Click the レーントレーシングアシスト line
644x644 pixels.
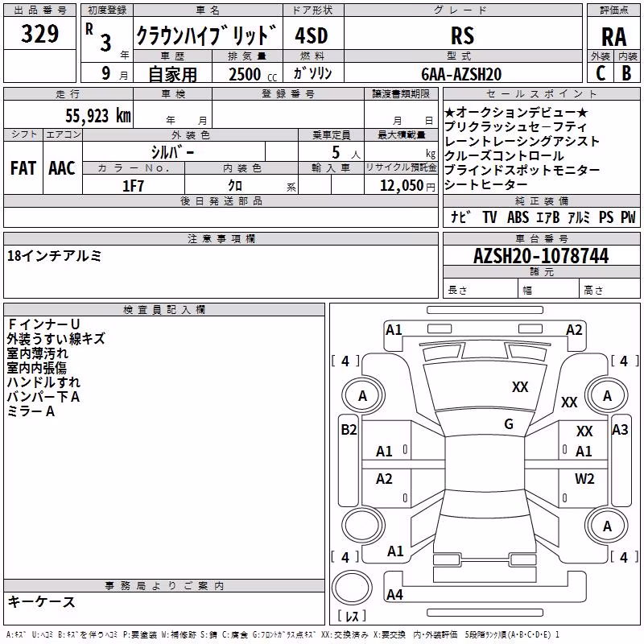coord(522,141)
